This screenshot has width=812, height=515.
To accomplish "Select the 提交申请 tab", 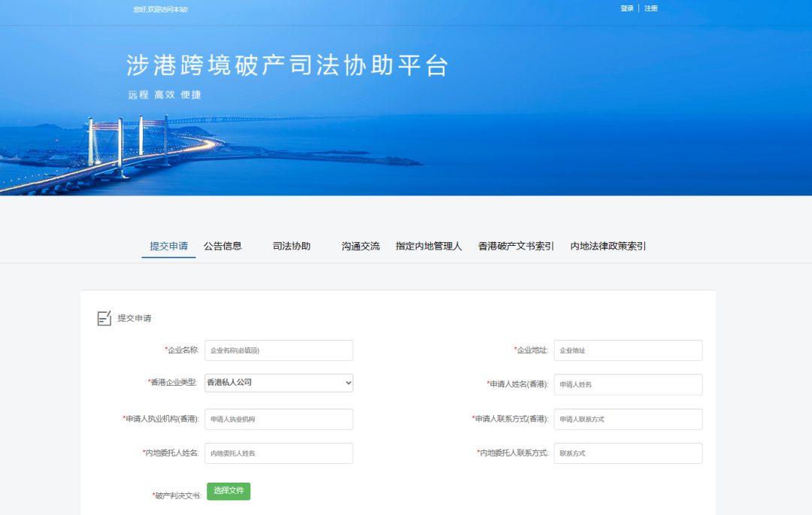I will pos(168,246).
